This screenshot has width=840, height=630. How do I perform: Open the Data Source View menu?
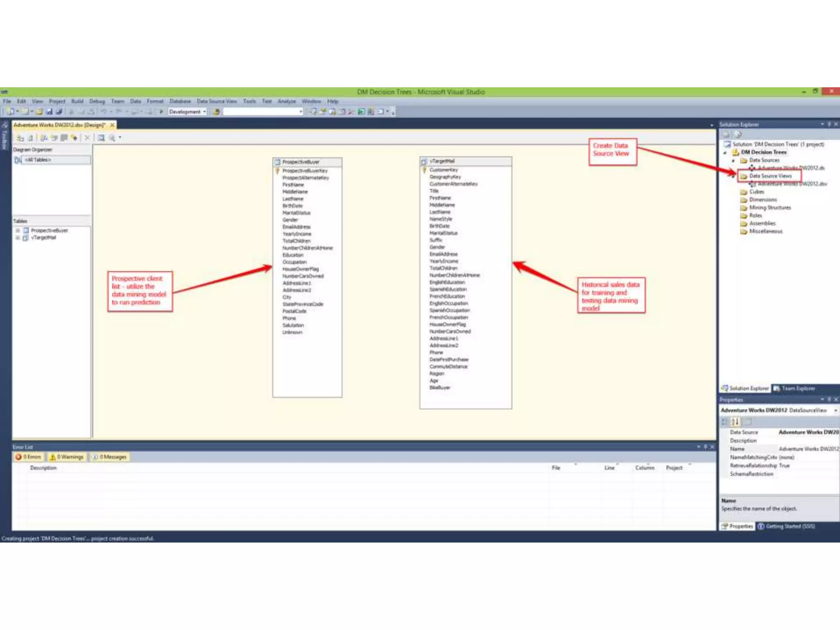[x=217, y=101]
